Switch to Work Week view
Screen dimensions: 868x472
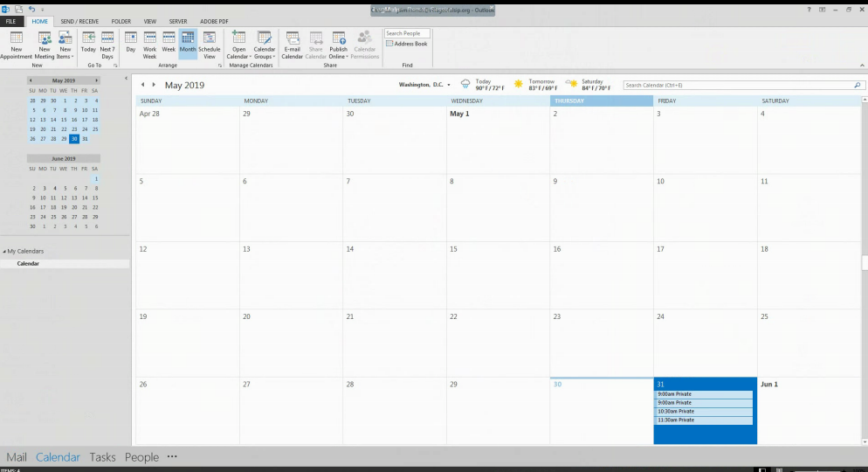[149, 45]
